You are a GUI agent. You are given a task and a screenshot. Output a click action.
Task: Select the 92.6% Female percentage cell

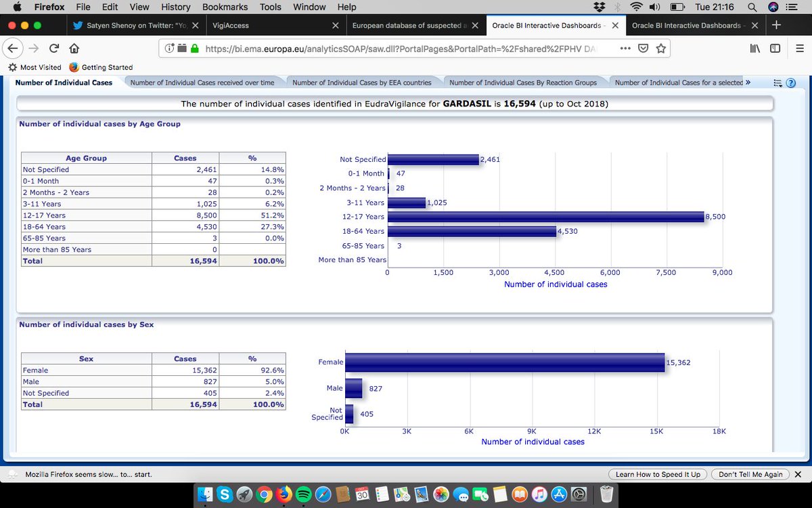tap(252, 371)
